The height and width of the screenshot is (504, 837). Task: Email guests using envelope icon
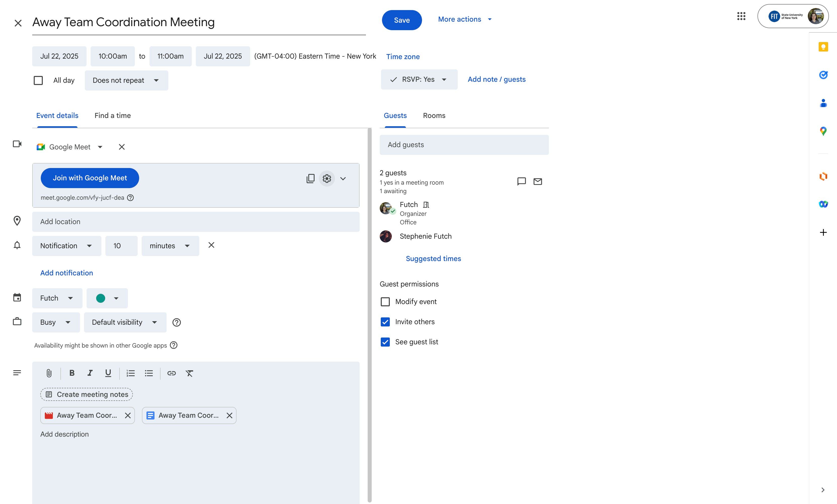click(537, 182)
